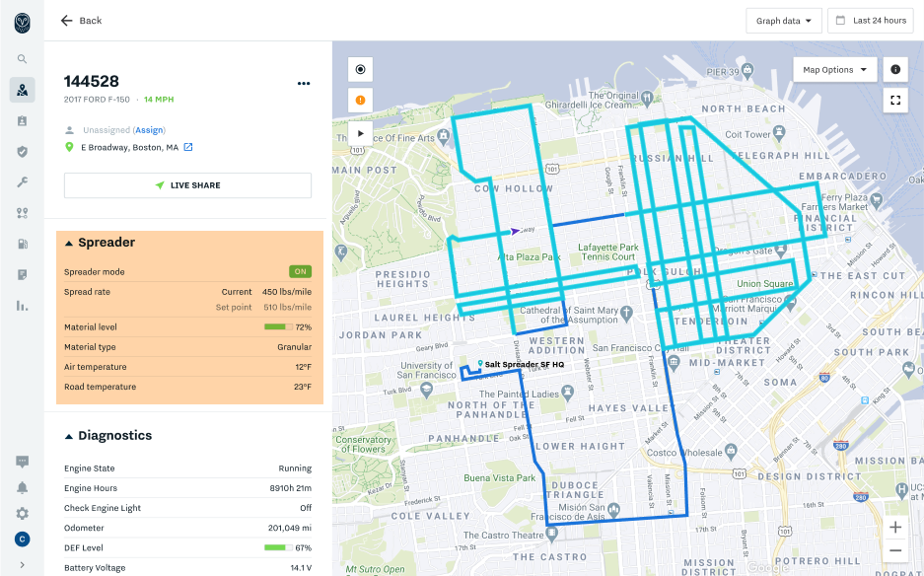
Task: Click the Assign driver link
Action: point(149,130)
